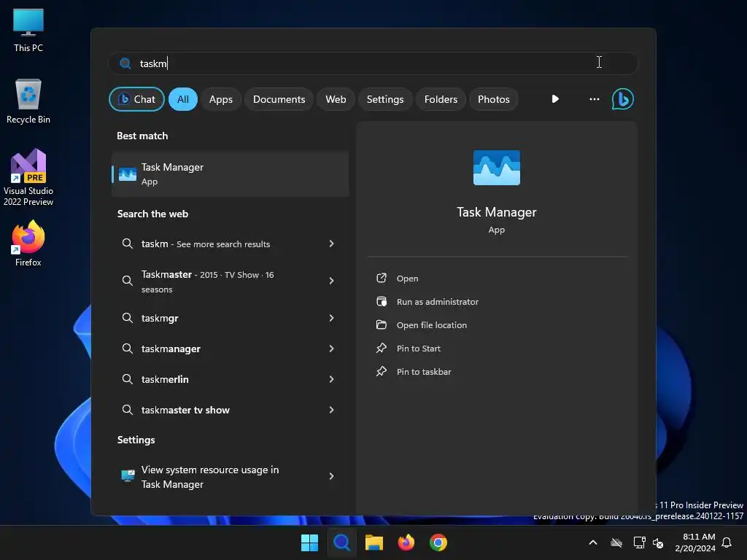Click the notification bell in system tray
The height and width of the screenshot is (560, 747).
point(727,542)
